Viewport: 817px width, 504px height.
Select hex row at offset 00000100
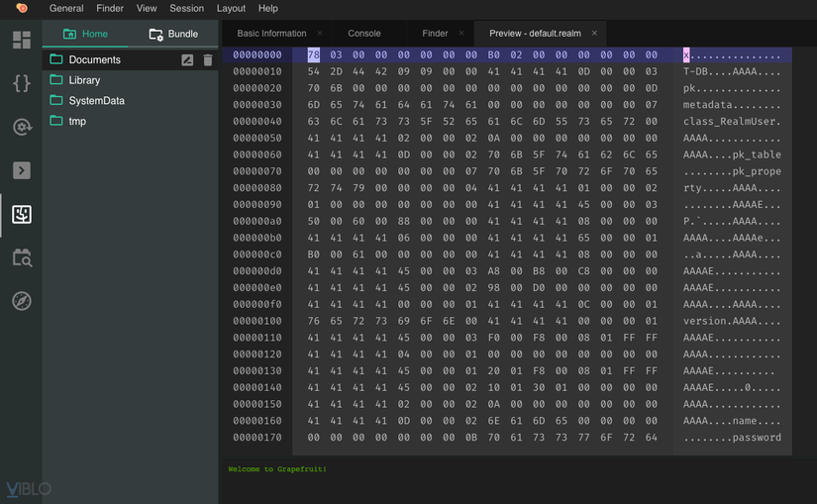257,321
